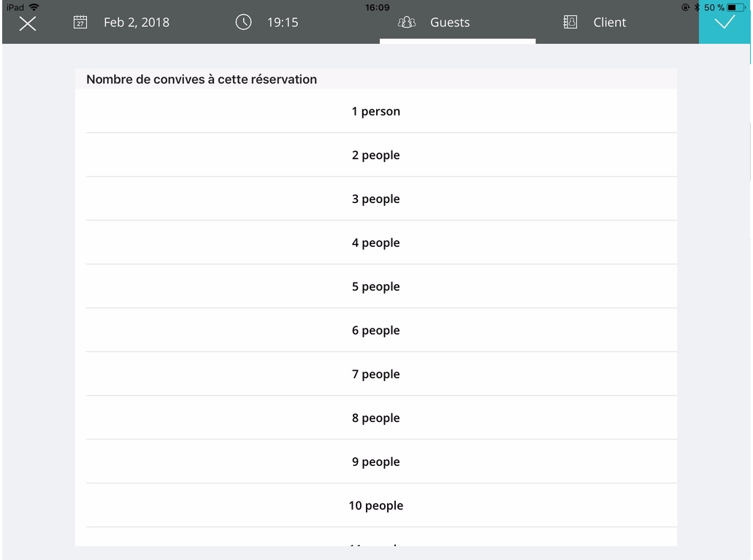Pick 6 people from the list
This screenshot has height=560, width=753.
[375, 331]
